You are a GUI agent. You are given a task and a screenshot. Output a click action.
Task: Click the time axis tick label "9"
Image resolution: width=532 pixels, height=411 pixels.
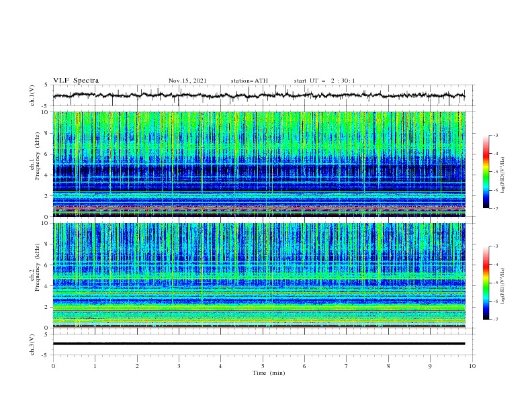430,366
